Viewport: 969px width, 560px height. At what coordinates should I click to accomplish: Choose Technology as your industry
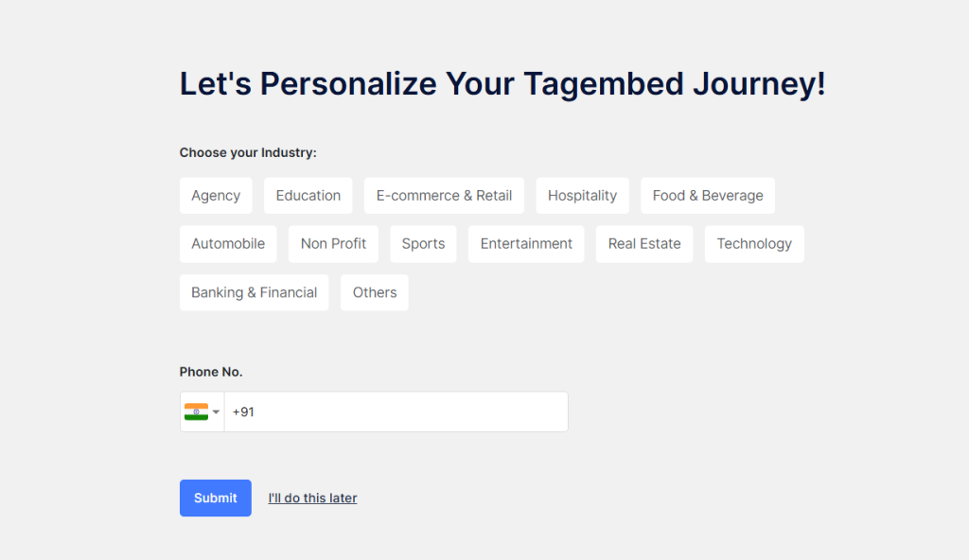click(x=754, y=244)
